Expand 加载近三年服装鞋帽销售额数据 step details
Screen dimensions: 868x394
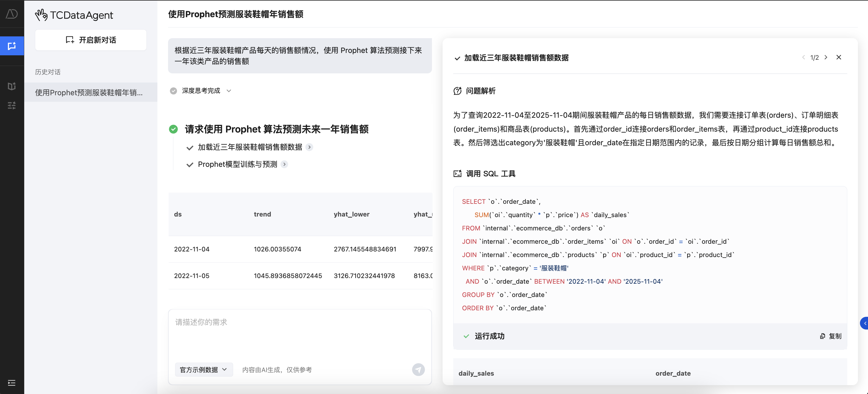pos(309,147)
